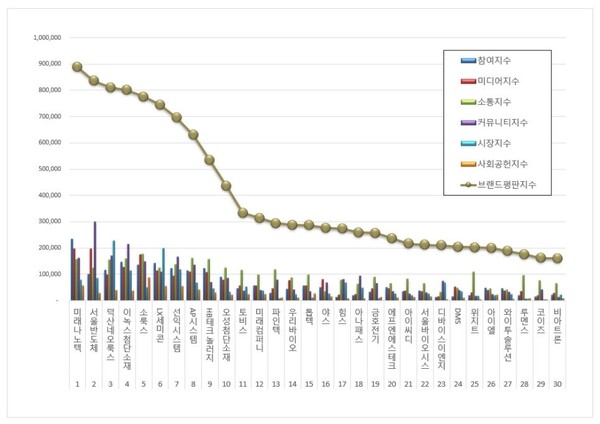Click the 사회공헌지수 orange legend swatch

(x=468, y=164)
